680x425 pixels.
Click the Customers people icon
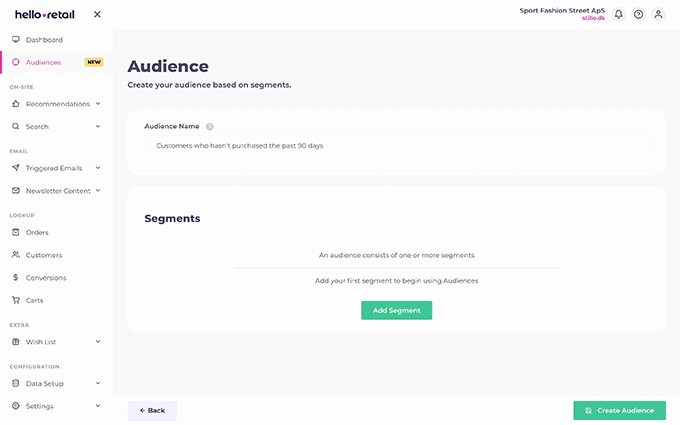[x=16, y=255]
